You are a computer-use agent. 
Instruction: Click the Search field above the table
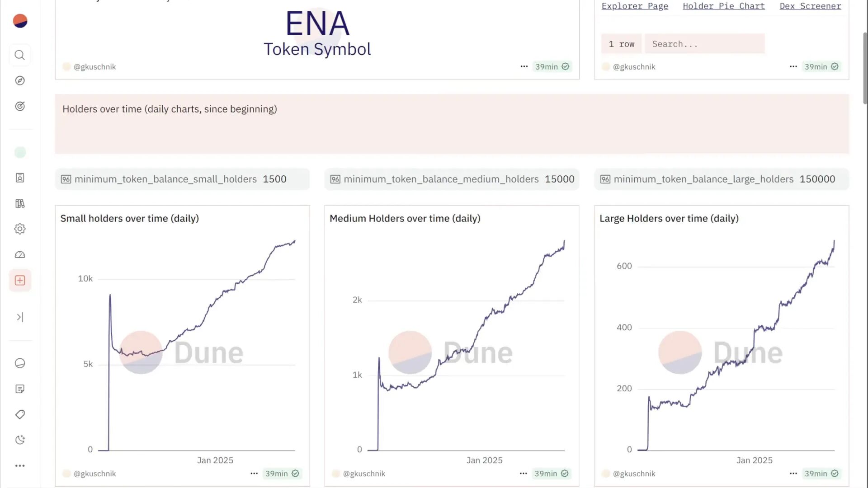click(704, 43)
